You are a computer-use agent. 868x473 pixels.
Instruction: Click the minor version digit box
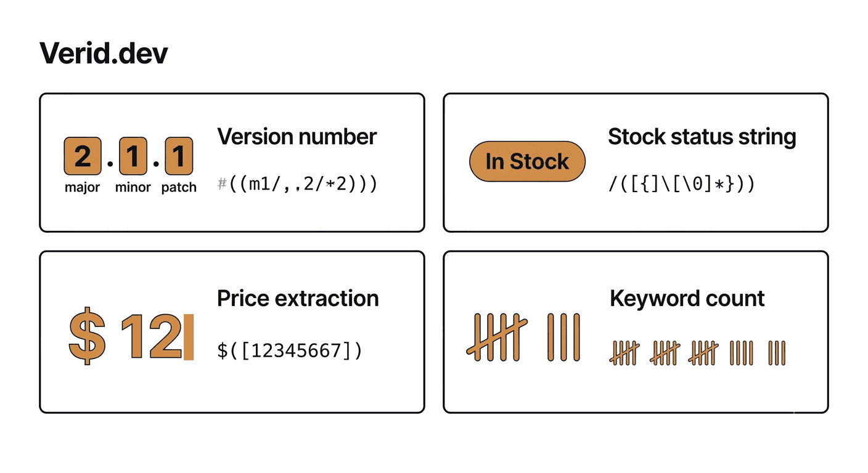[x=133, y=156]
